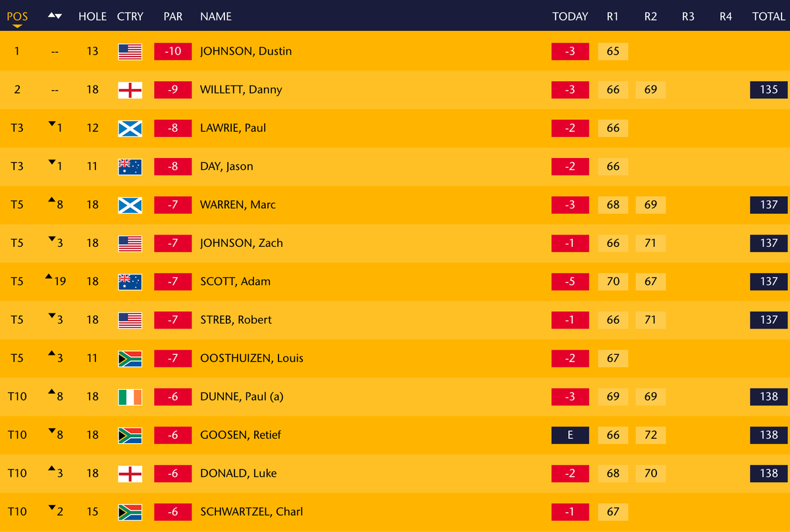Image resolution: width=790 pixels, height=532 pixels.
Task: Open player DAY, Jason
Action: (226, 167)
